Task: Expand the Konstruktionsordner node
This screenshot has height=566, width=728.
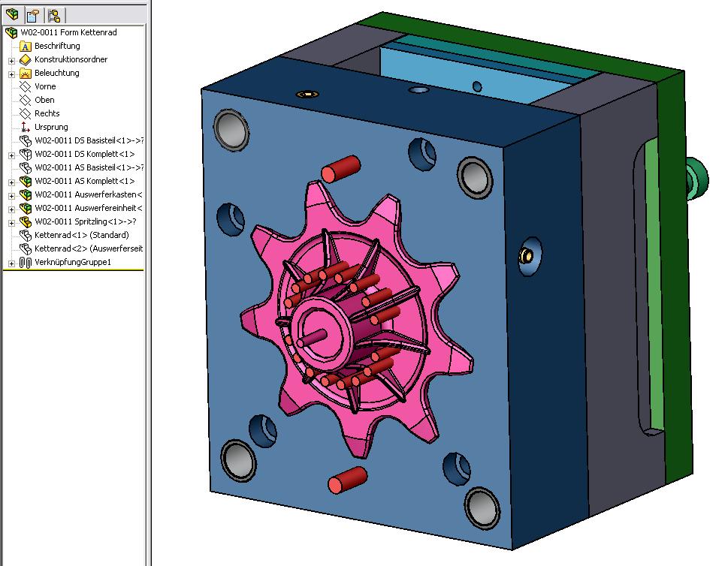Action: click(x=11, y=61)
